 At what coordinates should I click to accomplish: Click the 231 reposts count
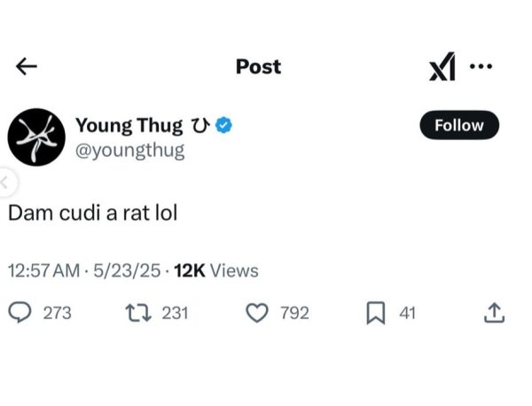tap(175, 313)
